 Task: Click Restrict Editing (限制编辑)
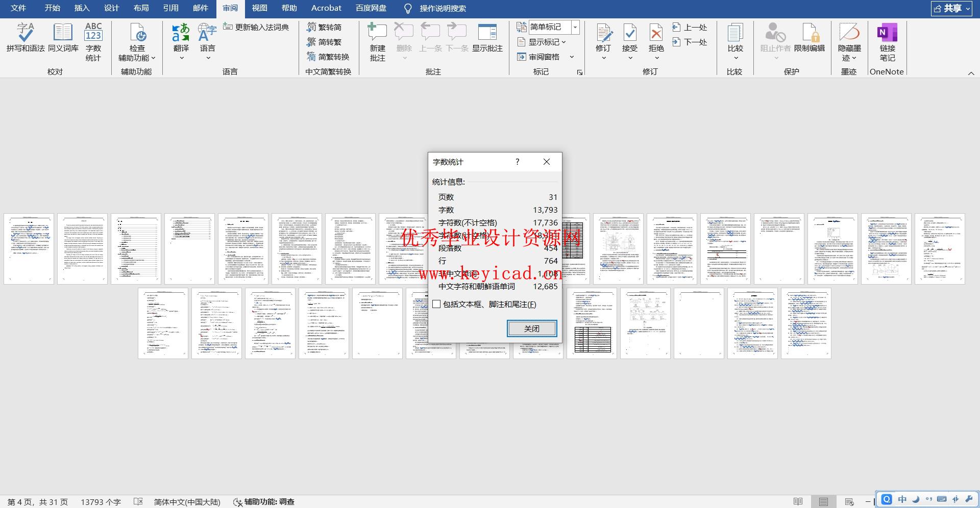click(x=810, y=37)
